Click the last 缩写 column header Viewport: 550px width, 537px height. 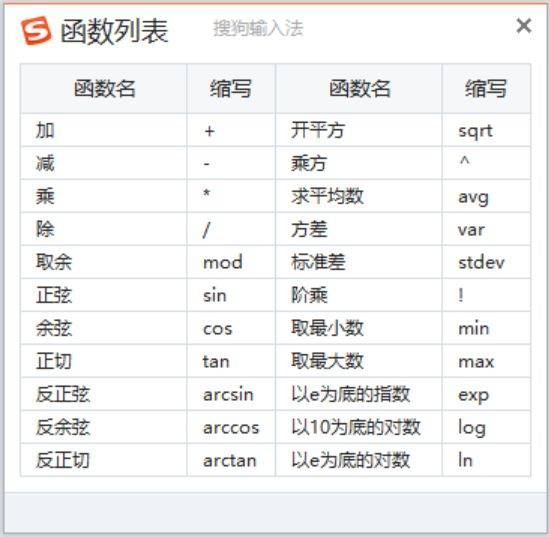point(486,88)
